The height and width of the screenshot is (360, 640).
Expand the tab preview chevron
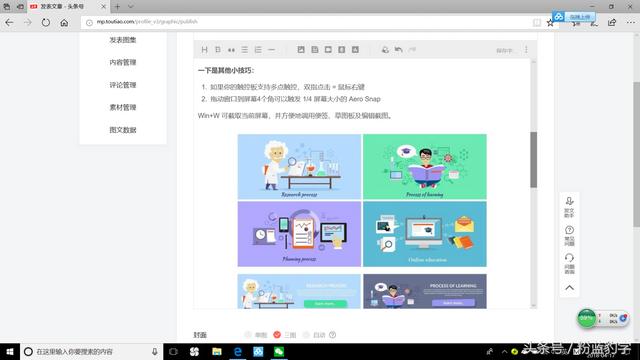click(131, 7)
